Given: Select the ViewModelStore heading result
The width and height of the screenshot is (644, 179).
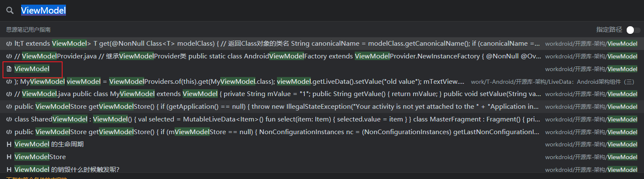Looking at the screenshot, I should pos(40,157).
